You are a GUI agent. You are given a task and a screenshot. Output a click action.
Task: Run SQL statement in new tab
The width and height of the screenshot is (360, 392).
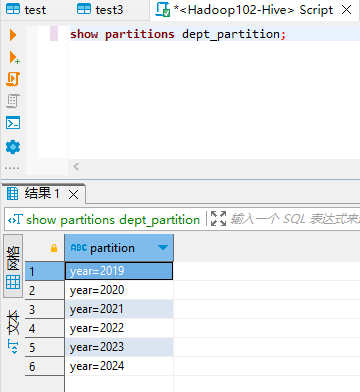14,57
